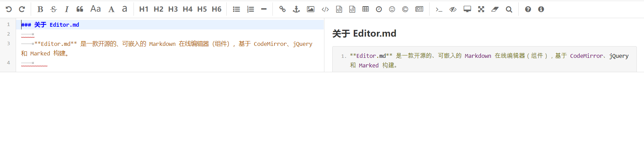
Task: Toggle fullscreen editing mode
Action: coord(481,9)
